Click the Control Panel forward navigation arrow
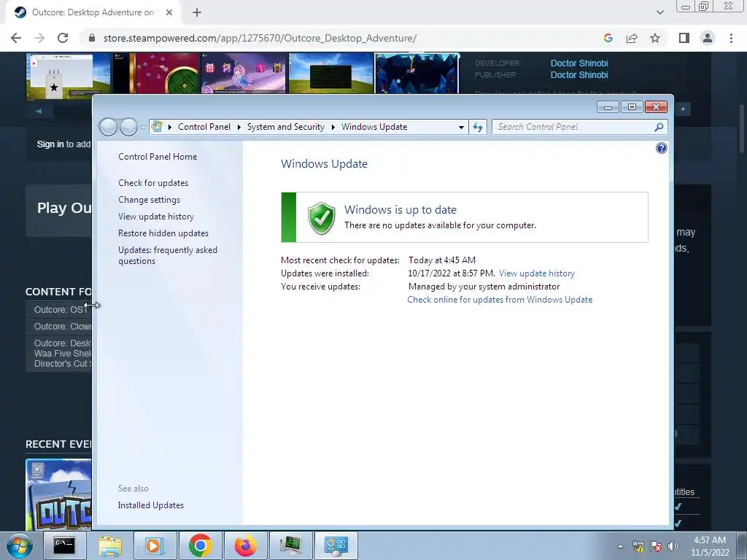Image resolution: width=747 pixels, height=560 pixels. click(x=128, y=127)
